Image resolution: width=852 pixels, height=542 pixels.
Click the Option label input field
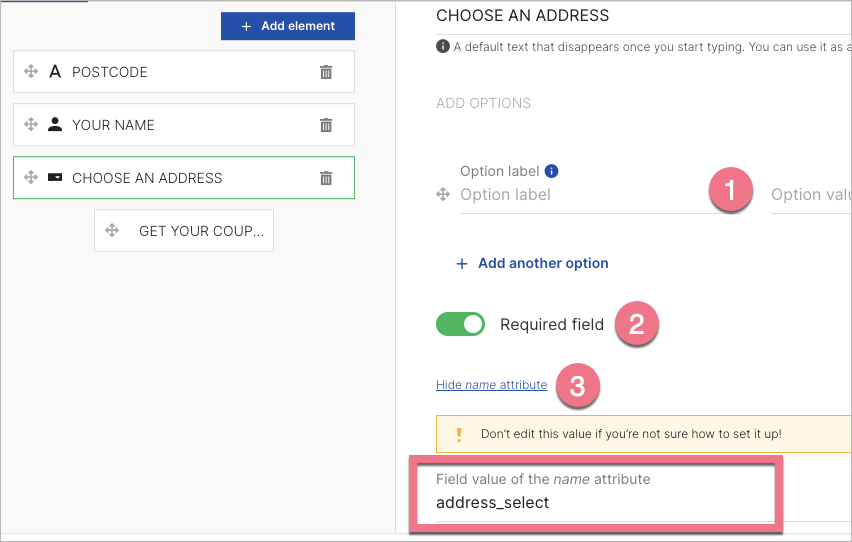pyautogui.click(x=580, y=195)
